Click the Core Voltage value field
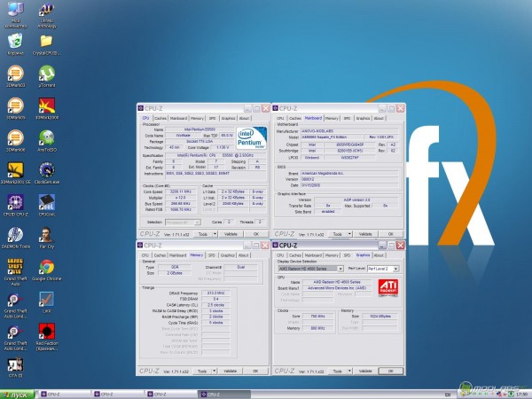Screen dimensions: 532x399 click(x=223, y=147)
